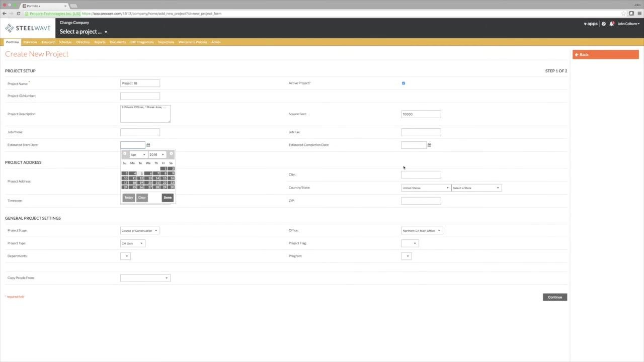644x362 pixels.
Task: Open Select a project dropdown
Action: 83,32
